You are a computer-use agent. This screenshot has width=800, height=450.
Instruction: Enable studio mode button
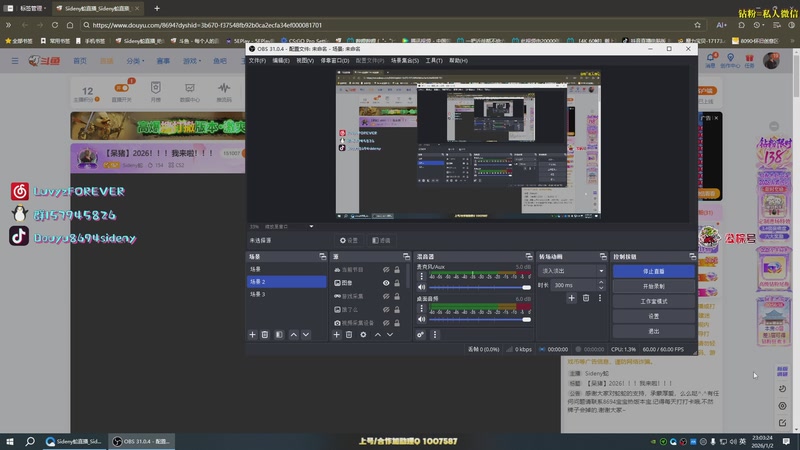coord(654,301)
